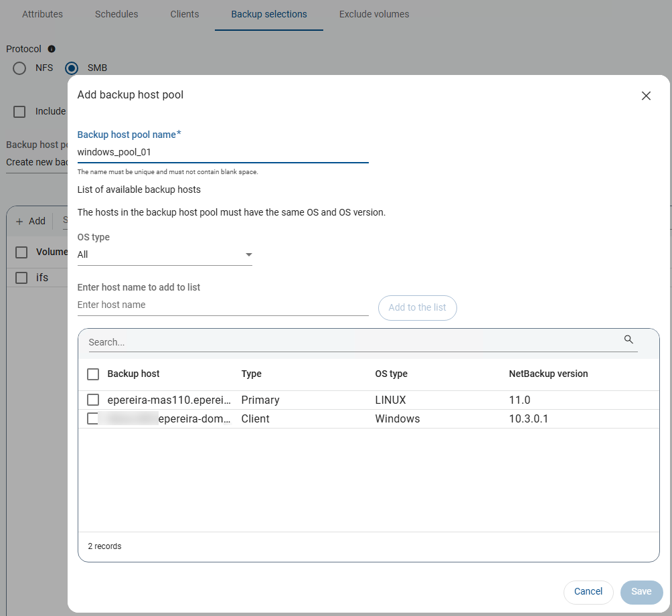Go to the Exclude volumes tab
The image size is (672, 616).
tap(374, 14)
